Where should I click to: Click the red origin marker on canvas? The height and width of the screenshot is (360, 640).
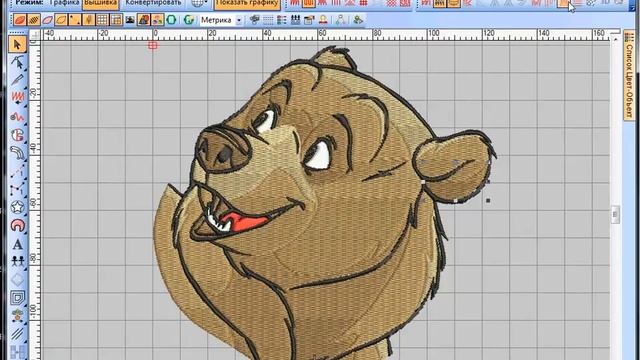click(153, 45)
